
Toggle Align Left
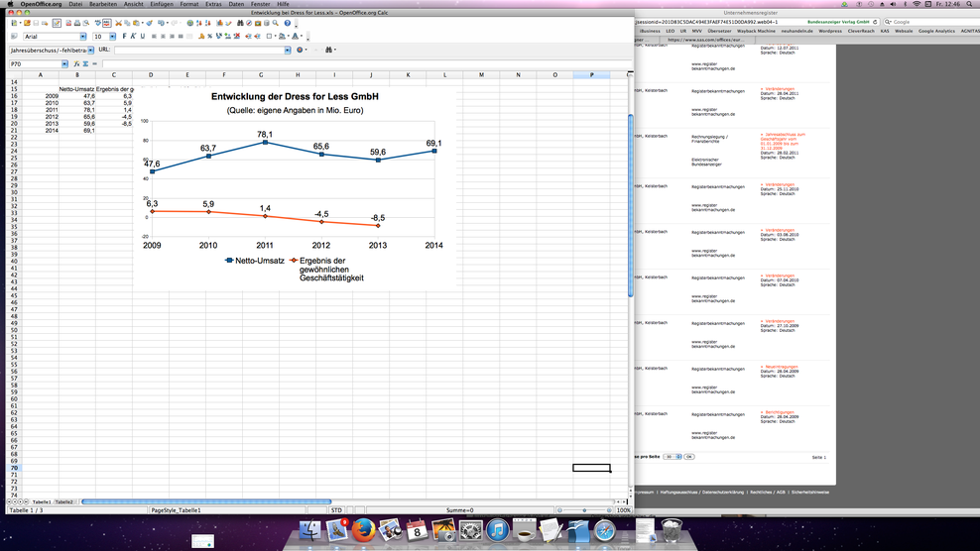point(154,37)
